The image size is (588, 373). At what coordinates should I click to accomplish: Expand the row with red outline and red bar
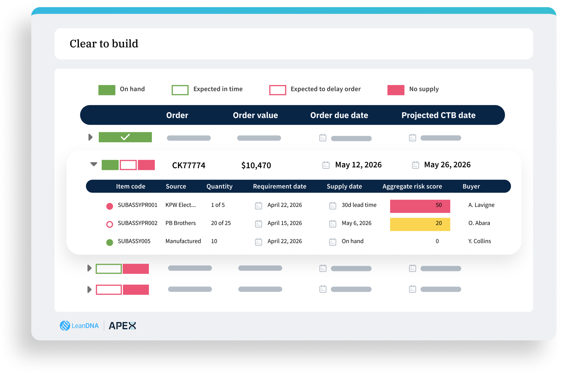(x=89, y=289)
